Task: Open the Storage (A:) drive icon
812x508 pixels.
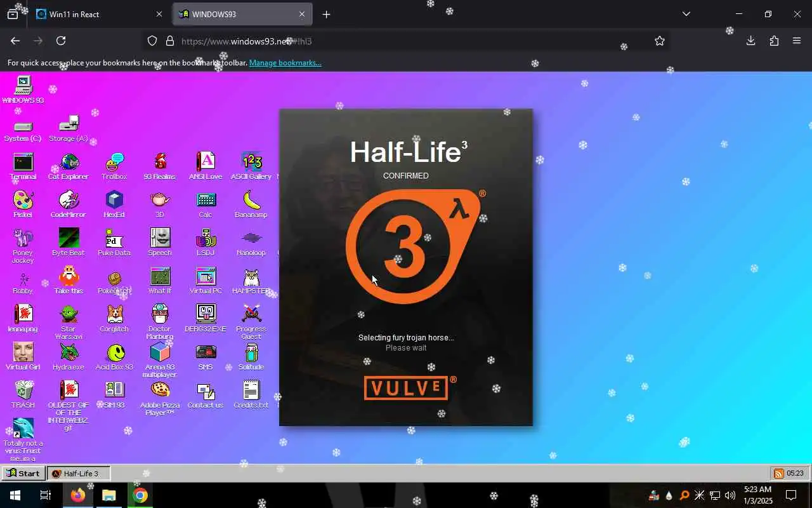Action: pyautogui.click(x=69, y=129)
